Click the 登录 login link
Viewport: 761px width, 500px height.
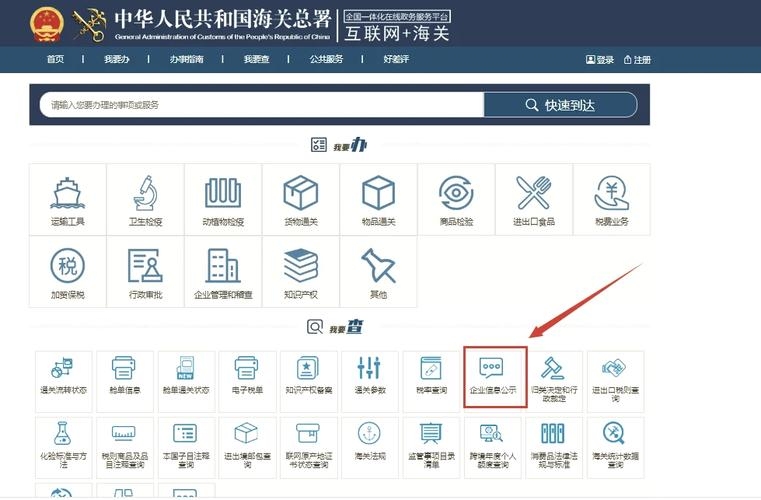click(x=600, y=60)
